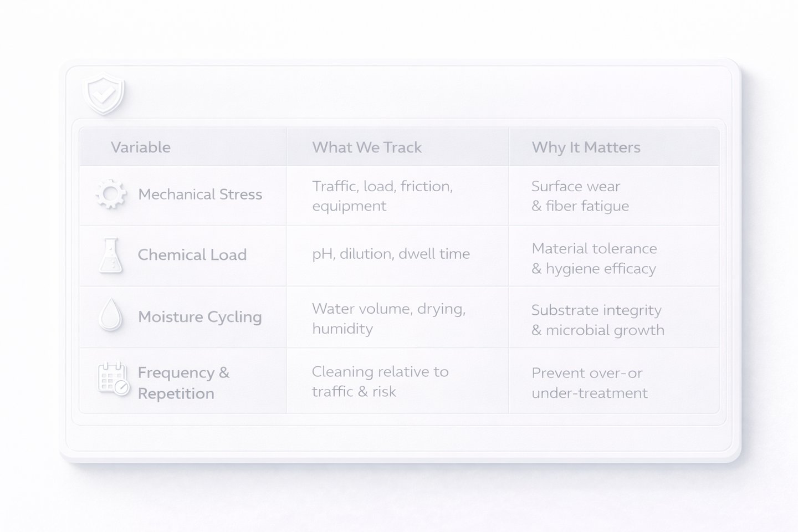Click the Moisture Cycling row label
798x532 pixels.
tap(200, 317)
